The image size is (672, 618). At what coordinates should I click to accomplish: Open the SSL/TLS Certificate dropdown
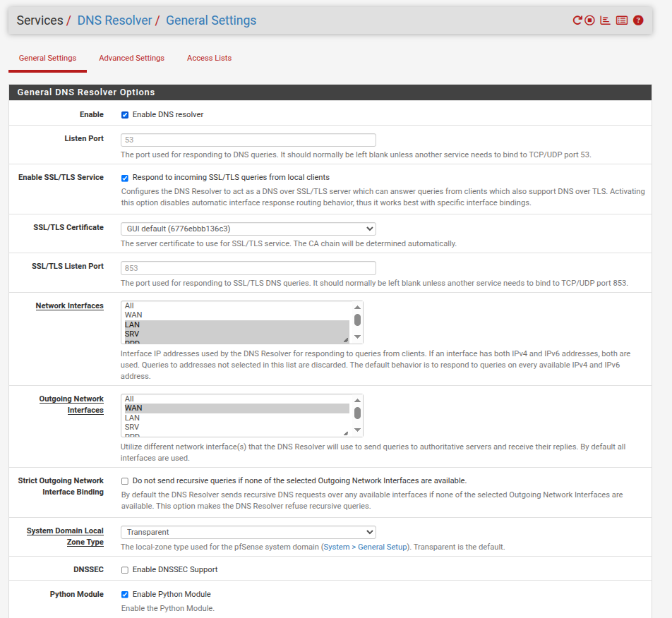tap(248, 229)
